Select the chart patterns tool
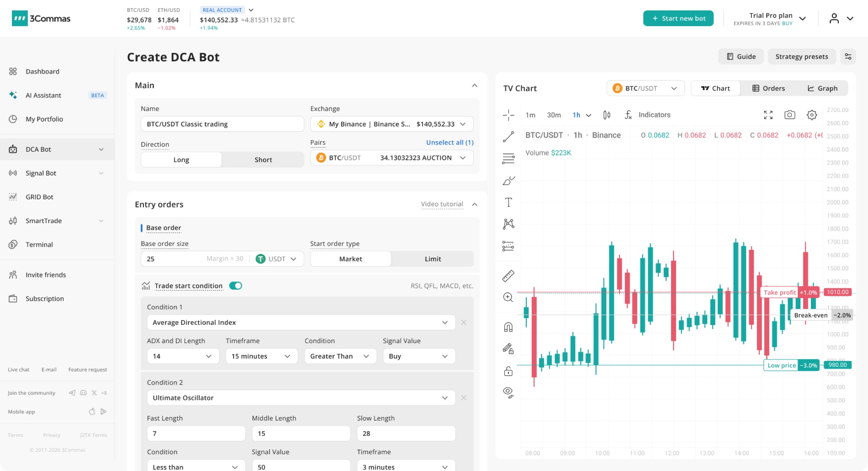This screenshot has width=868, height=471. coord(508,224)
